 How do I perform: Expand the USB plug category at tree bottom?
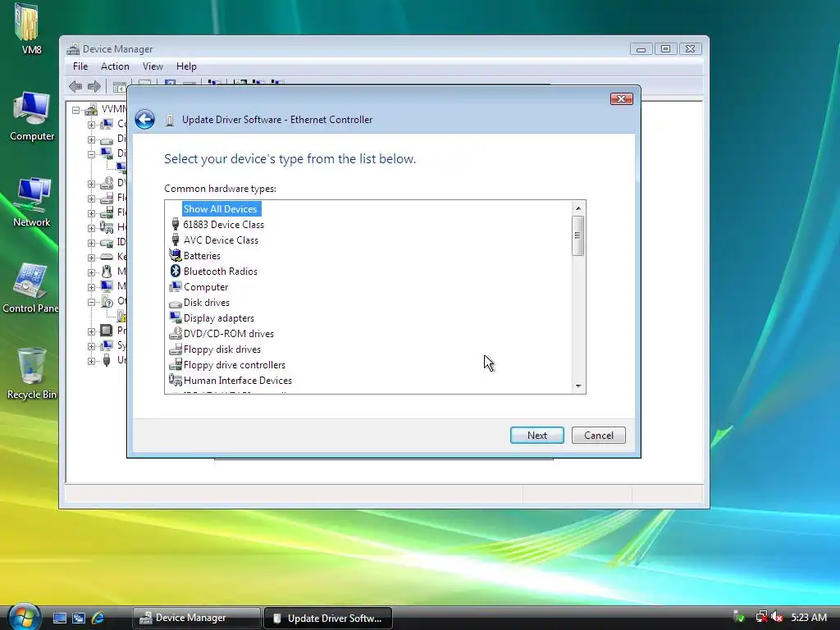91,361
